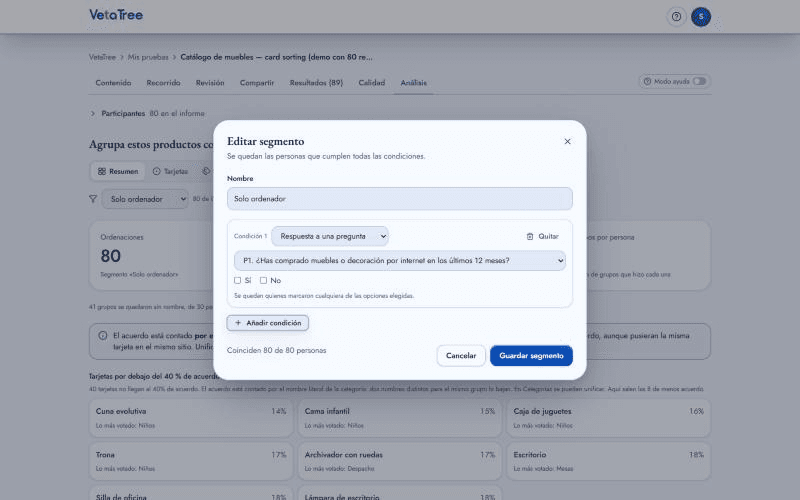800x500 pixels.
Task: Click the Quitar button for Condición 1
Action: (542, 236)
